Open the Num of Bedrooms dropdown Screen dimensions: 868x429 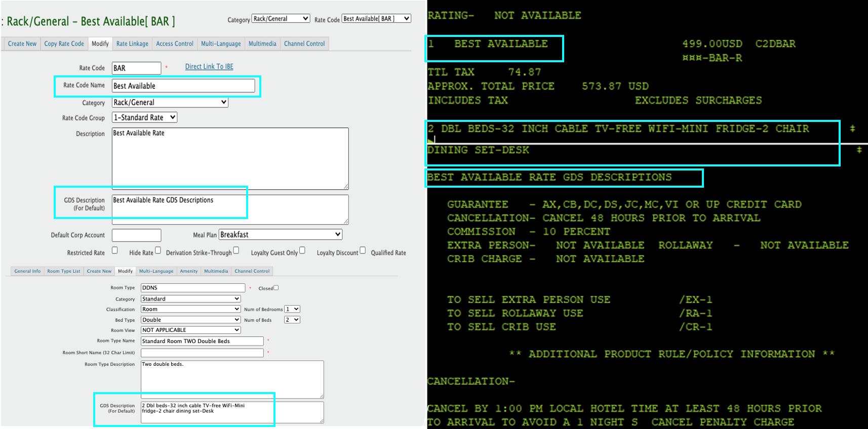tap(292, 309)
